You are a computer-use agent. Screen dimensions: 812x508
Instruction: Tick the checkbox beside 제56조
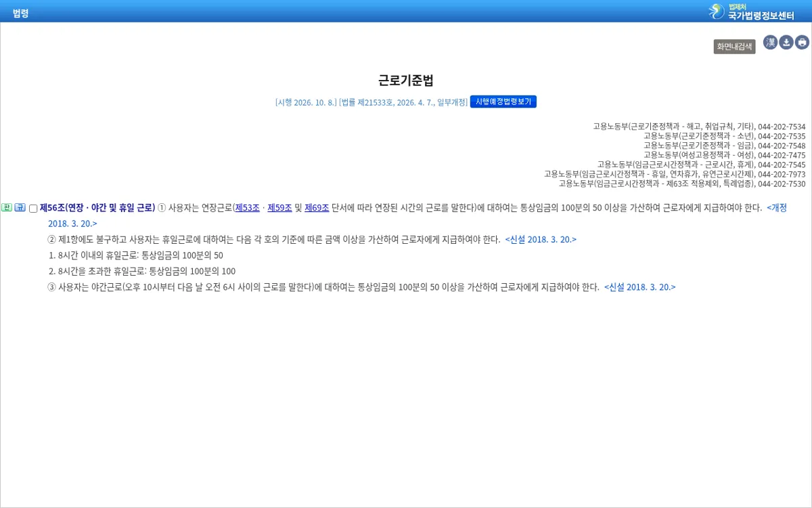point(33,209)
